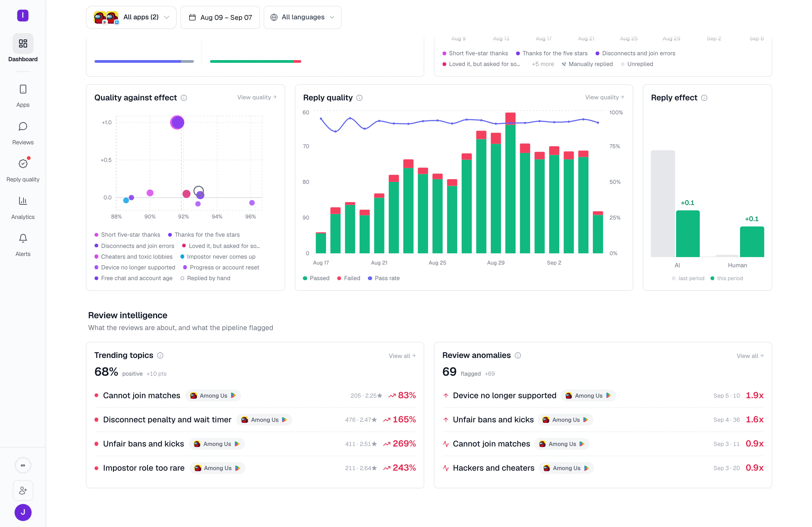812x527 pixels.
Task: Open the All apps (2) dropdown
Action: pyautogui.click(x=131, y=17)
